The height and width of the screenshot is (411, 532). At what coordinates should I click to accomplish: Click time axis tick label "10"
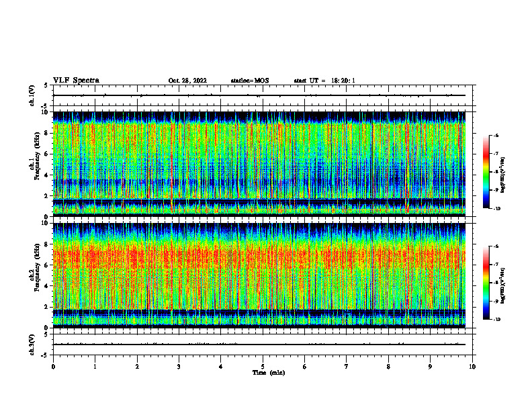tap(472, 367)
